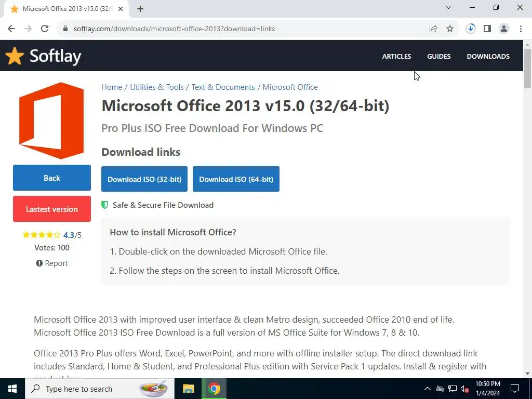Image resolution: width=532 pixels, height=399 pixels.
Task: Click the 'Download links' heading
Action: pos(141,152)
